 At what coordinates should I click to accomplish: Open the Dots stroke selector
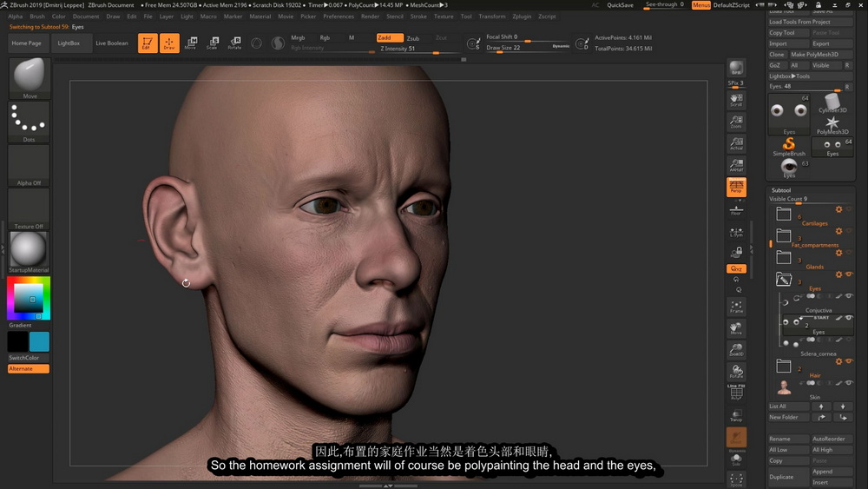coord(30,122)
